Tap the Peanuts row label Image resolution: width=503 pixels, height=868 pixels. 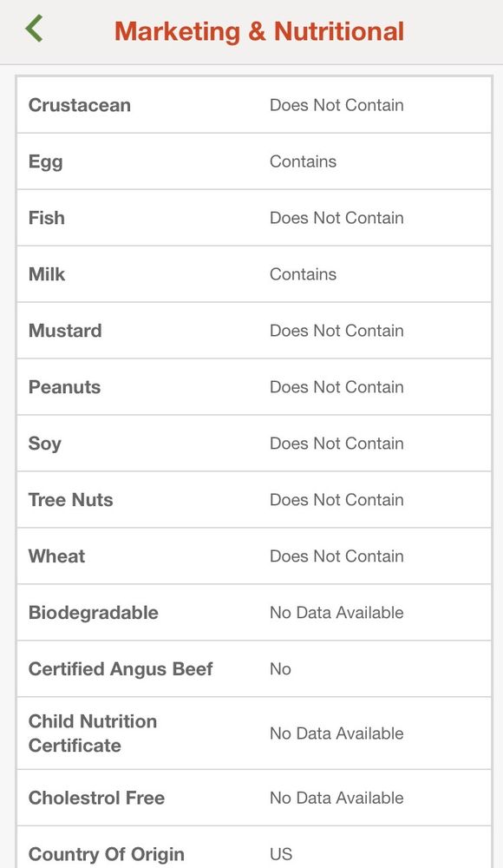point(64,387)
